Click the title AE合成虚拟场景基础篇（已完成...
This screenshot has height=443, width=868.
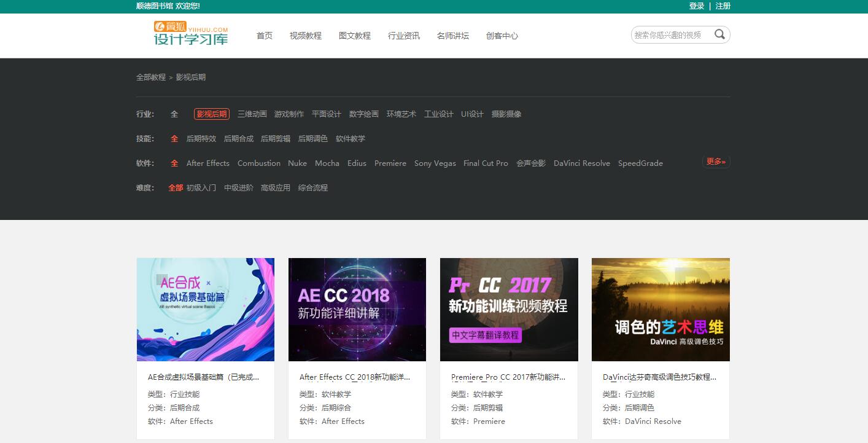coord(204,377)
